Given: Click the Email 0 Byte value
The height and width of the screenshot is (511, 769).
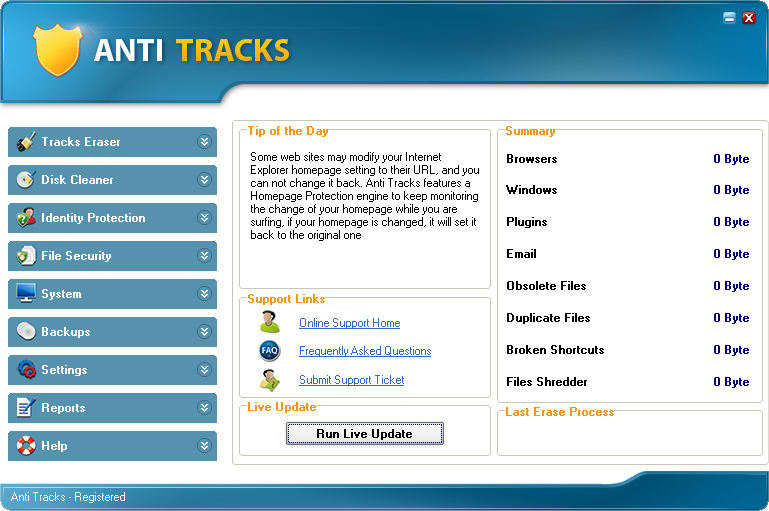Looking at the screenshot, I should [731, 254].
